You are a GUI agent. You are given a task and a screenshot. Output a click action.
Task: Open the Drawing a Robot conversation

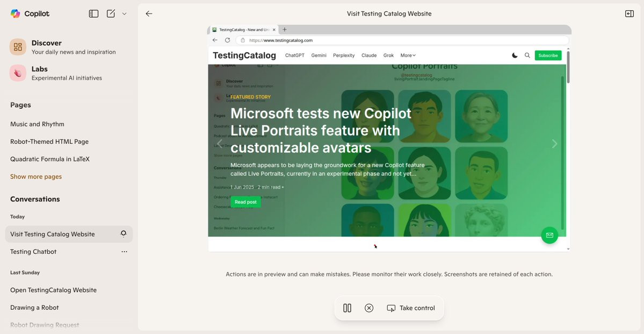[x=34, y=307]
